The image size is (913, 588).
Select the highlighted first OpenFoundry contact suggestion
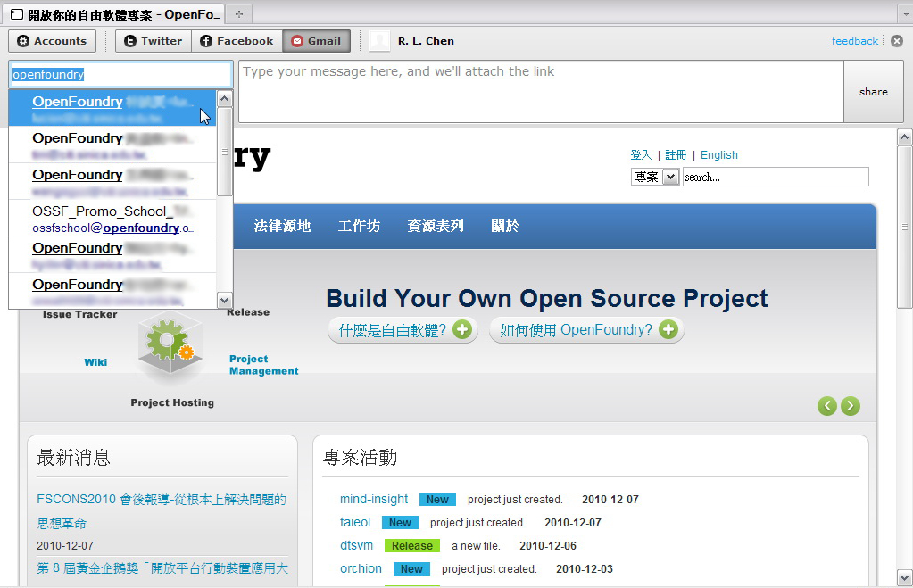(112, 108)
